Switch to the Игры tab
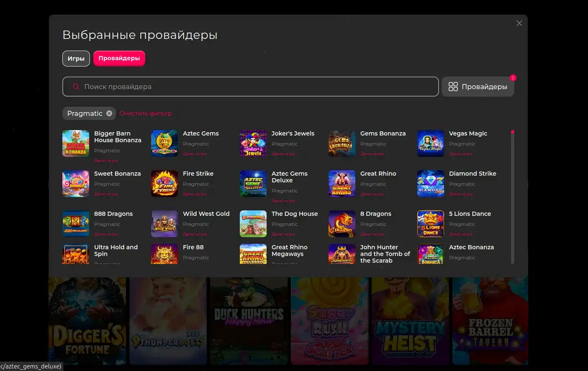The image size is (588, 371). click(x=76, y=58)
